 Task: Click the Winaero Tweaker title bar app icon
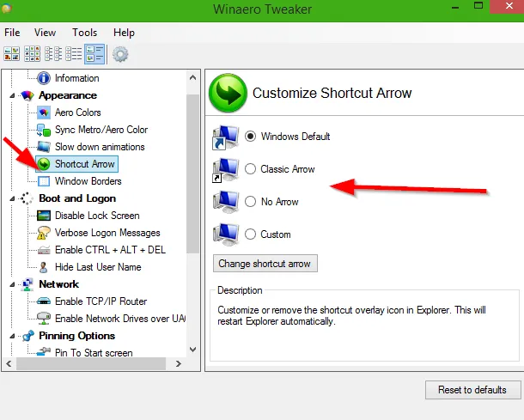(x=6, y=8)
